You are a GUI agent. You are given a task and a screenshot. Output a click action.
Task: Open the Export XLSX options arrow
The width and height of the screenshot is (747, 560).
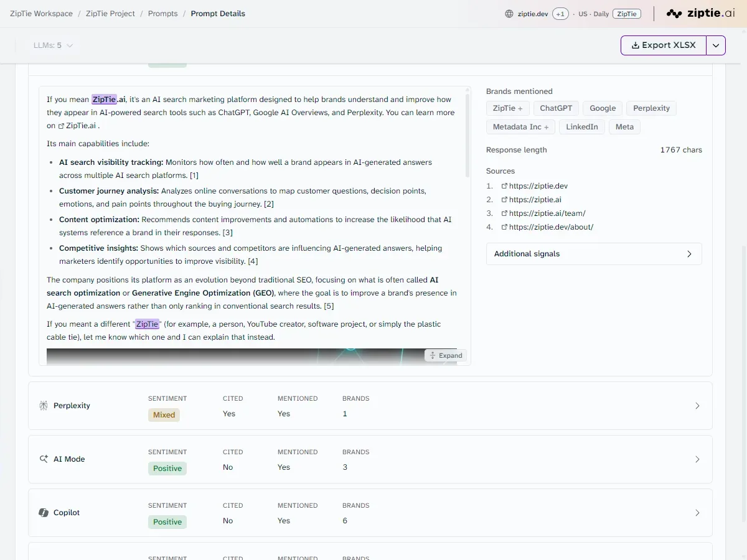[716, 45]
